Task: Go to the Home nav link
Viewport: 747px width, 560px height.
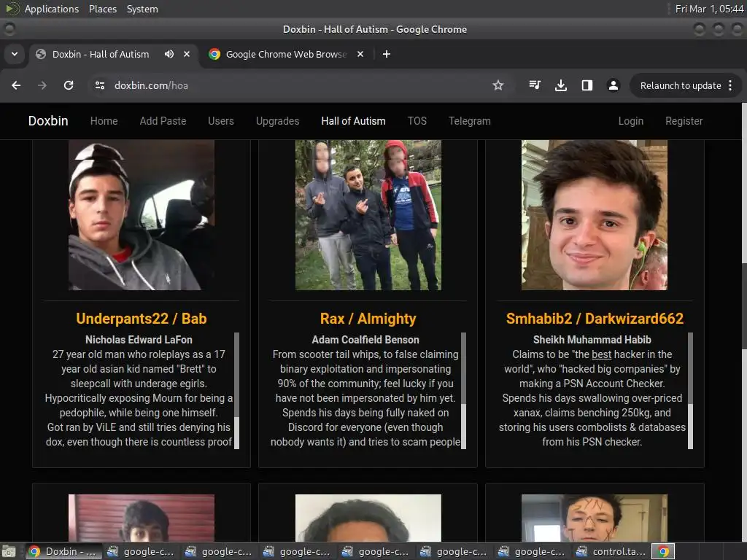Action: point(104,121)
